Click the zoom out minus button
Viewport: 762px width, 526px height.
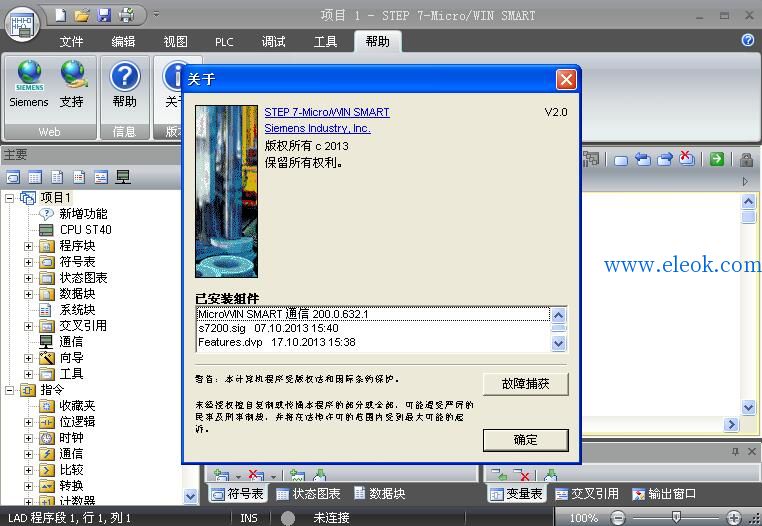[618, 518]
